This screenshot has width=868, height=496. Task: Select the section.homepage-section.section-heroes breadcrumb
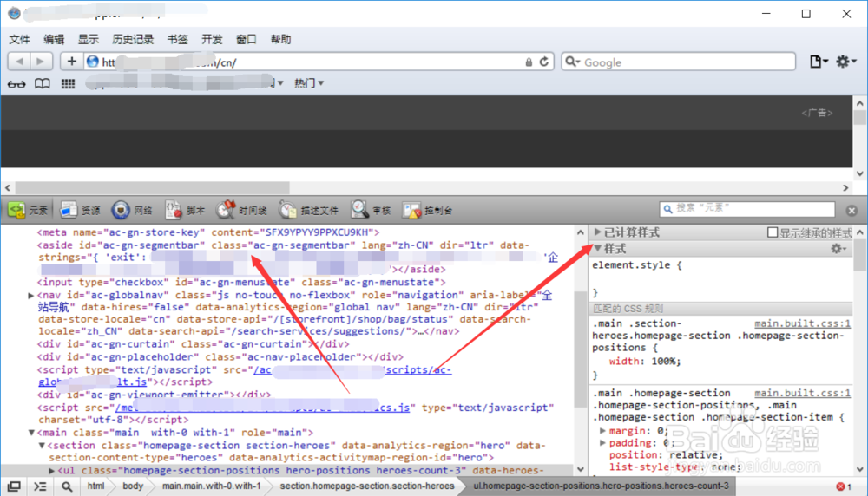(367, 486)
